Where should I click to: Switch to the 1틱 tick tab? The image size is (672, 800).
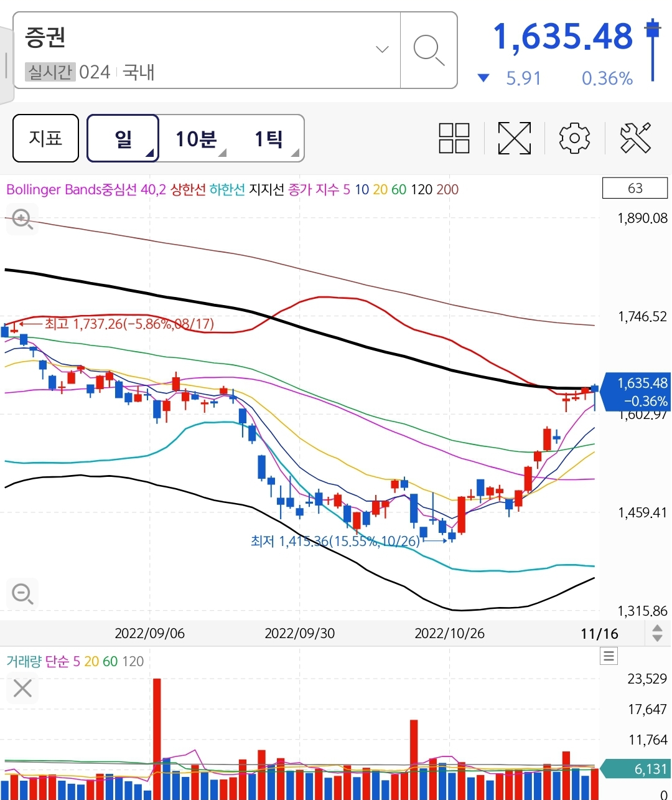point(269,138)
